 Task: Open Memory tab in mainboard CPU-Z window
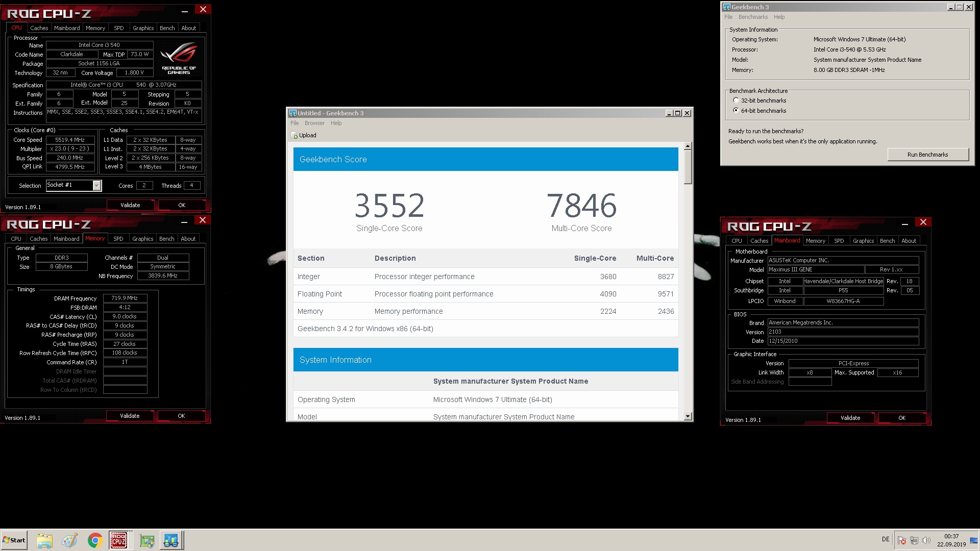(815, 241)
